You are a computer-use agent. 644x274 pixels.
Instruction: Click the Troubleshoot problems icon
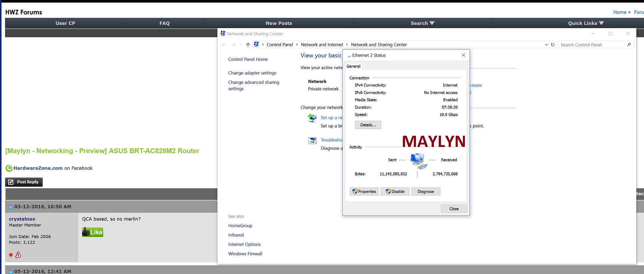[312, 141]
